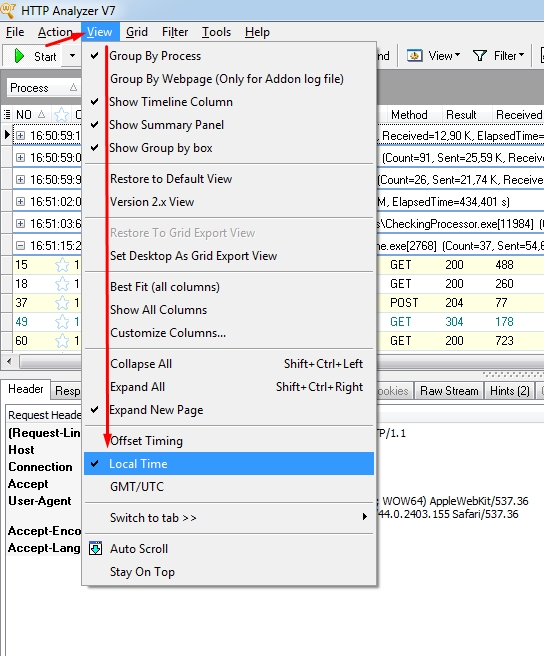Click result 304 in row 49
The image size is (544, 656).
point(454,322)
